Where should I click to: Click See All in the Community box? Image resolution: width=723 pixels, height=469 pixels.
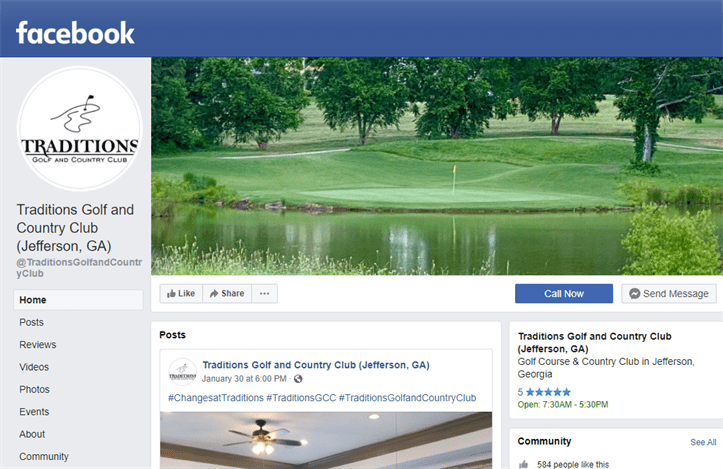tap(703, 442)
